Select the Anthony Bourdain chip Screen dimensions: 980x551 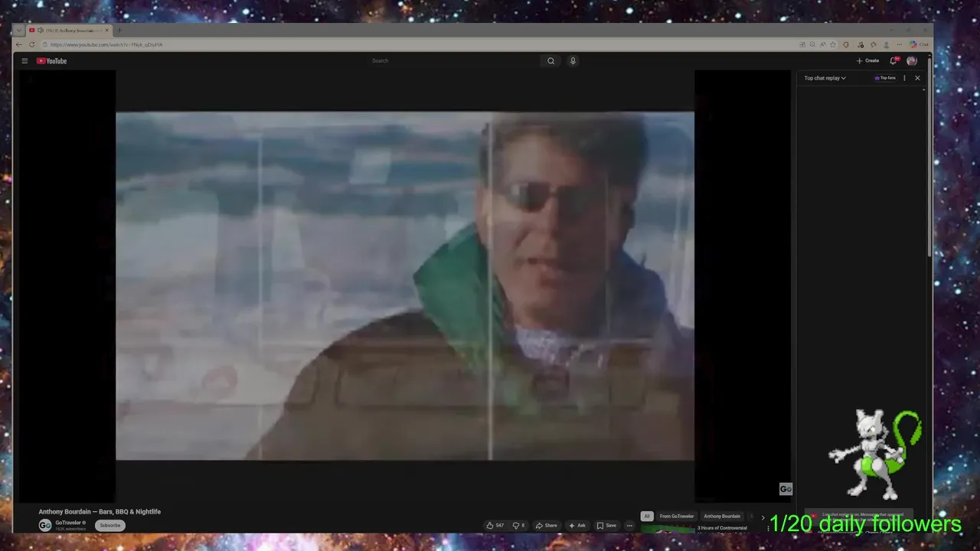pyautogui.click(x=722, y=517)
